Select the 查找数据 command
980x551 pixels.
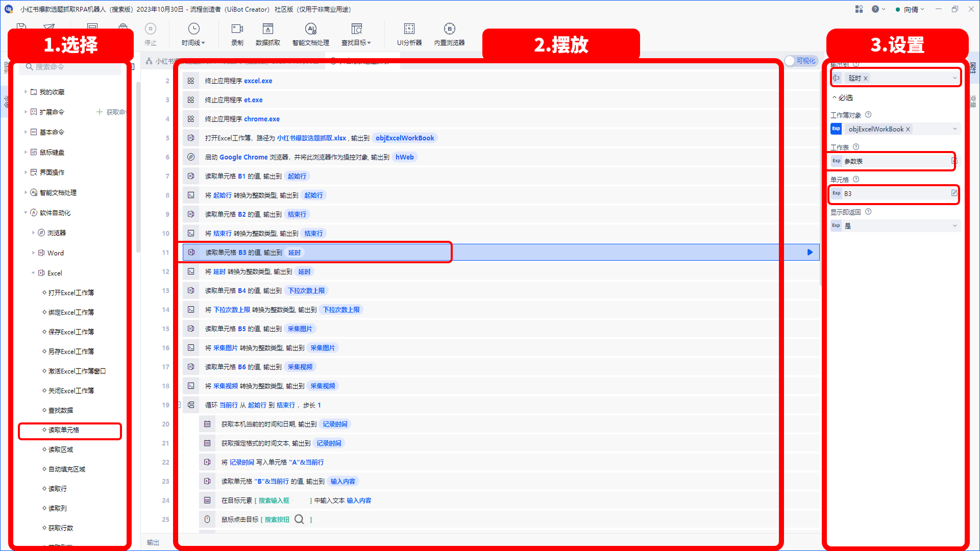(61, 410)
